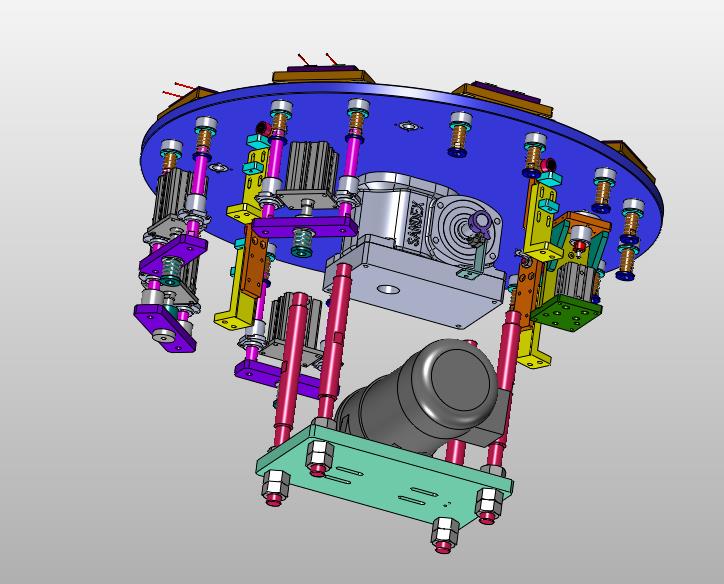Click the SANDEX label on the indexer
The height and width of the screenshot is (584, 724).
coord(417,223)
